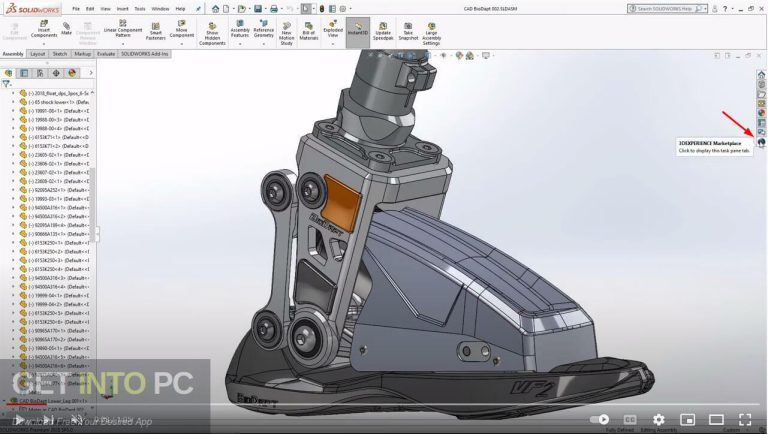Mute the video volume
This screenshot has width=768, height=434.
coord(77,420)
